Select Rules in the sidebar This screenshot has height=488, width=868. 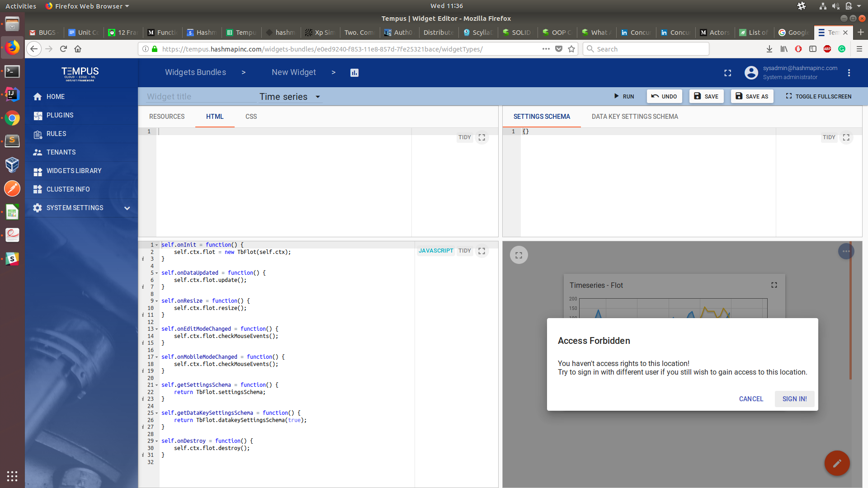[55, 134]
